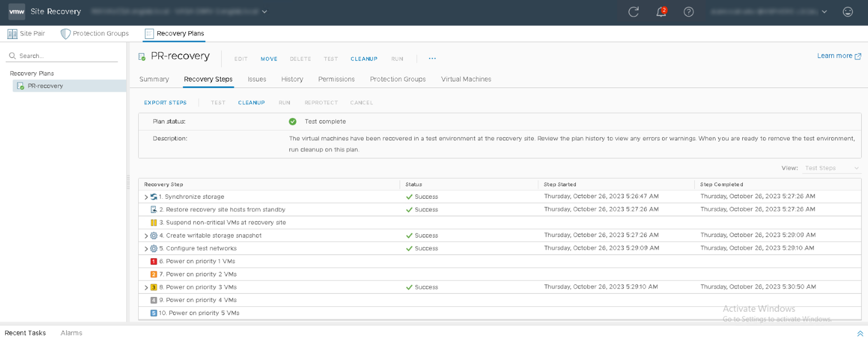
Task: Click the Site Pair icon
Action: click(x=12, y=34)
